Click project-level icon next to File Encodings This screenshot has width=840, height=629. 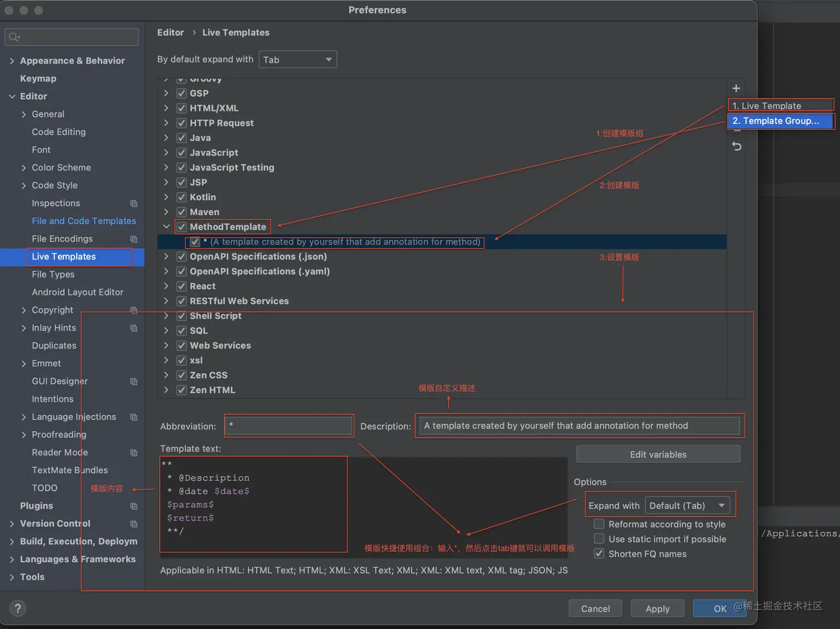tap(134, 239)
